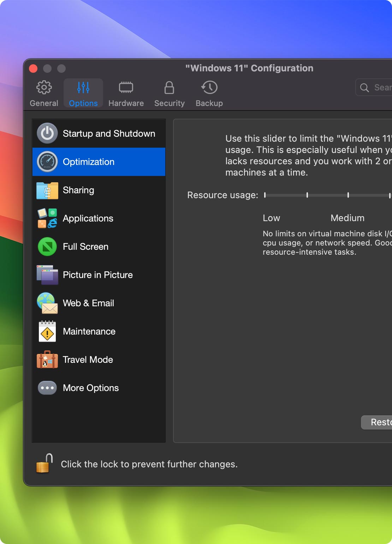The image size is (392, 544).
Task: Click the Applications sidebar icon
Action: [47, 218]
